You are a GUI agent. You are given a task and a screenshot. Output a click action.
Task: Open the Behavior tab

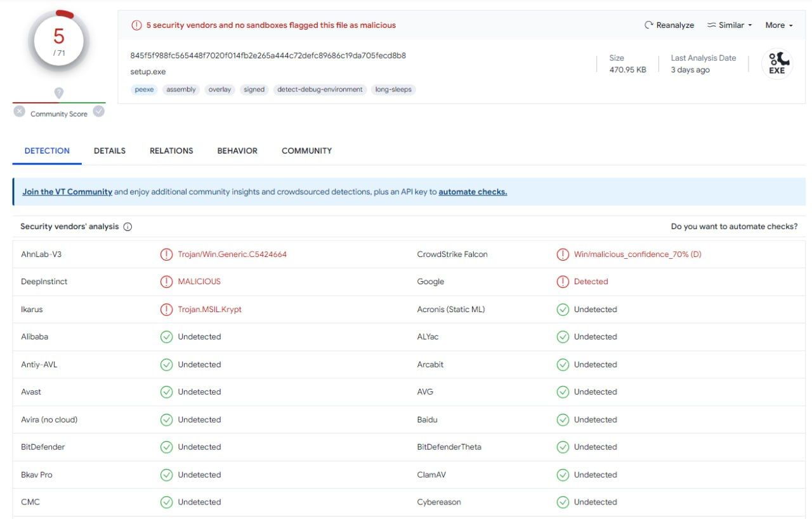(x=237, y=151)
